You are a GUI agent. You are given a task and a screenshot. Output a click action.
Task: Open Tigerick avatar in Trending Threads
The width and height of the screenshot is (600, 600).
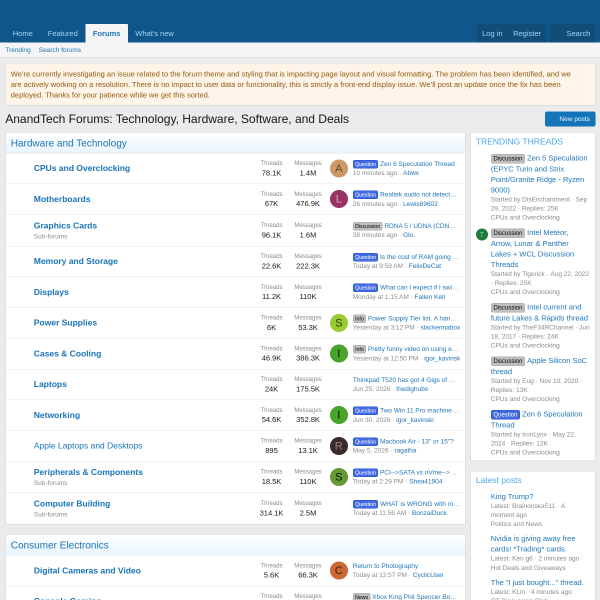[x=482, y=234]
